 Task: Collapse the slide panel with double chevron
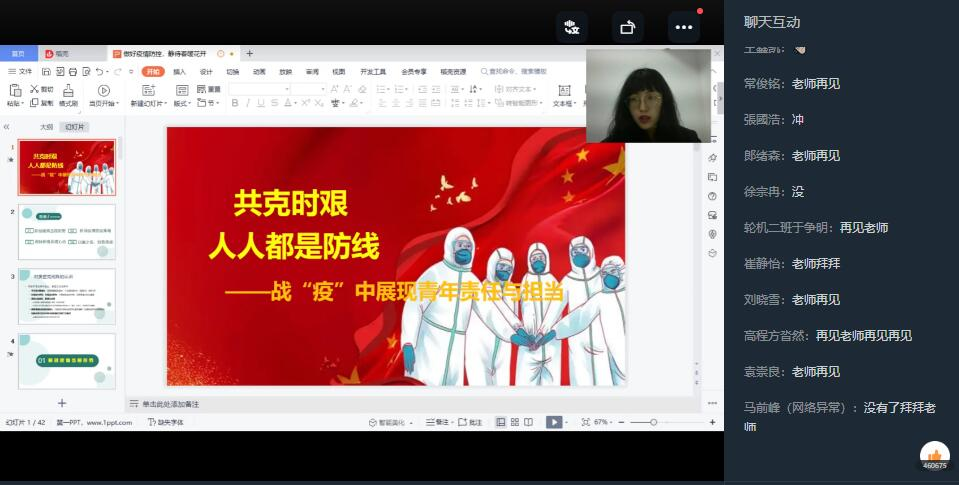[7, 127]
